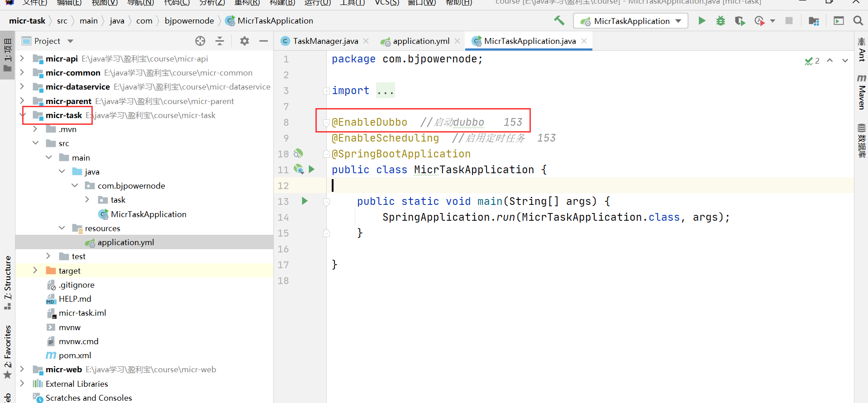The width and height of the screenshot is (868, 403).
Task: Open Project panel settings gear
Action: pos(244,41)
